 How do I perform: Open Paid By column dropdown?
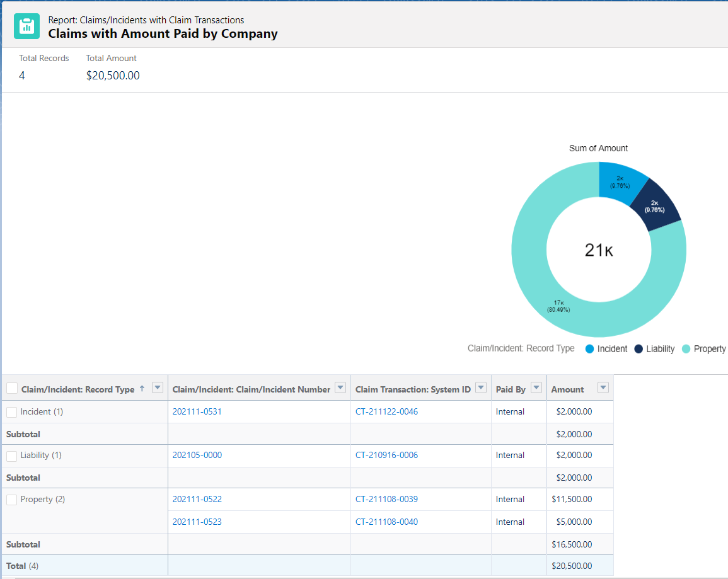(x=536, y=388)
